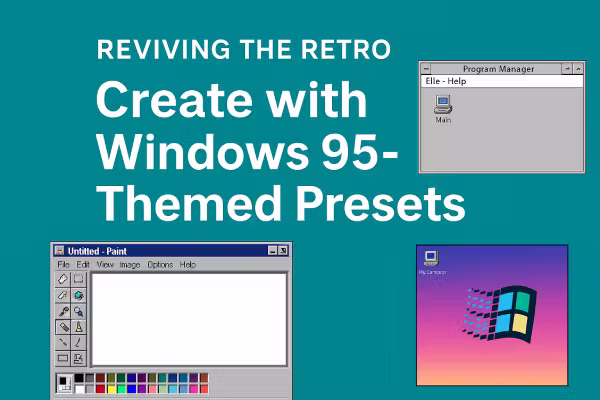600x400 pixels.
Task: Pick the rectangle shape tool in Paint
Action: coord(63,358)
